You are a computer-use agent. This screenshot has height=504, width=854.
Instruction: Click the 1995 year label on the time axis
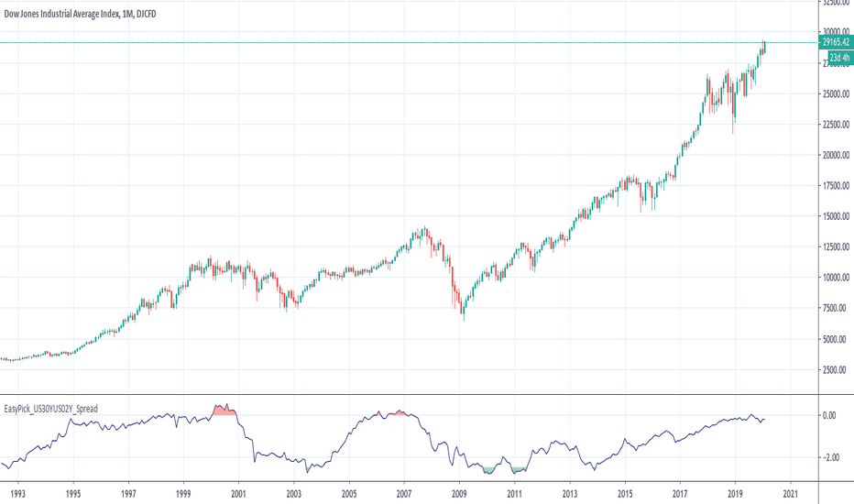(x=73, y=494)
